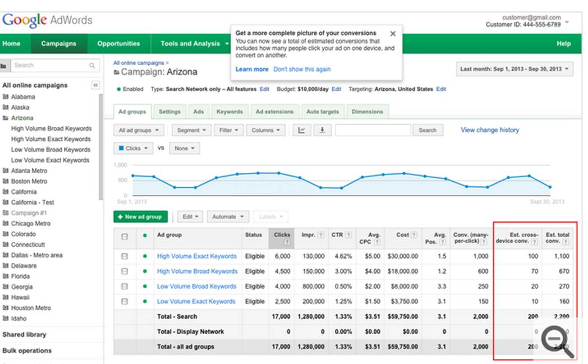Collapse the campaigns sidebar chevron
This screenshot has width=588, height=364.
[x=95, y=85]
